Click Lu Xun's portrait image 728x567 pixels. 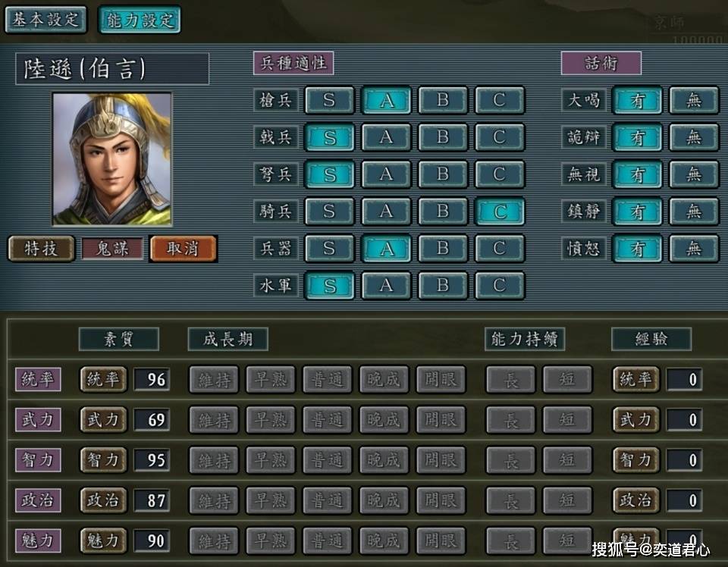(x=112, y=159)
